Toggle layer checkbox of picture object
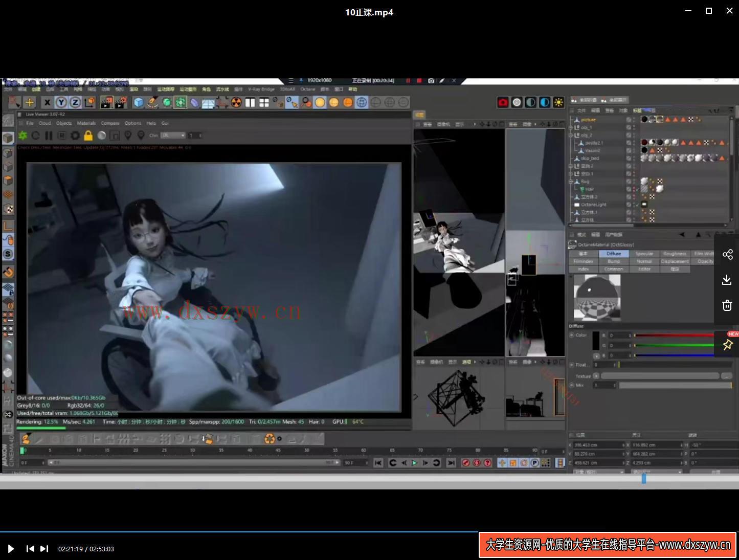The height and width of the screenshot is (560, 739). tap(629, 120)
